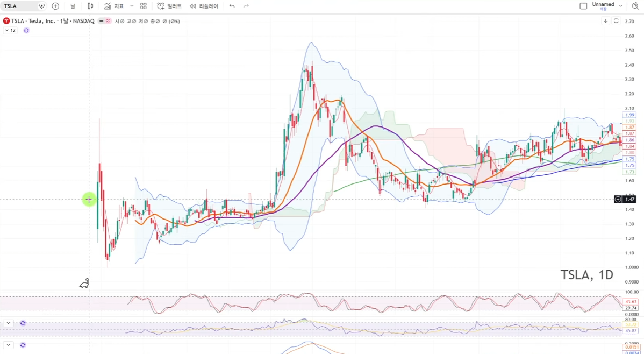
Task: Click the 1.80 pale pink price label
Action: click(629, 153)
